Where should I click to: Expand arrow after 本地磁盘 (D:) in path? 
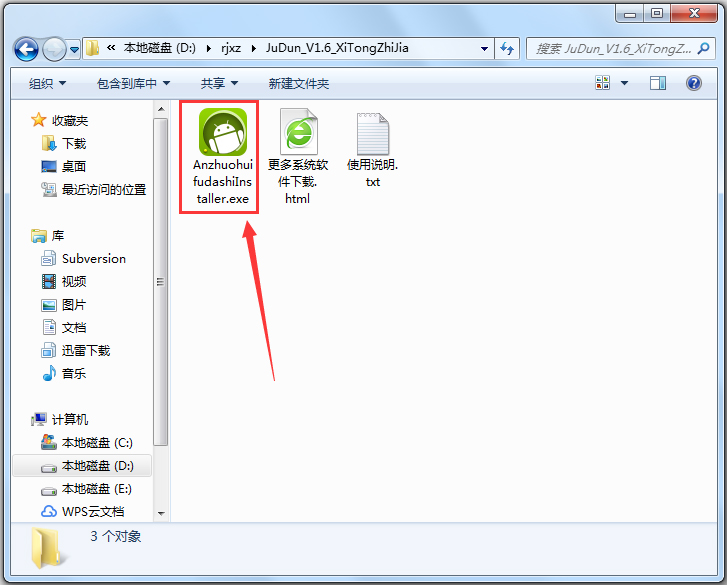pyautogui.click(x=209, y=48)
